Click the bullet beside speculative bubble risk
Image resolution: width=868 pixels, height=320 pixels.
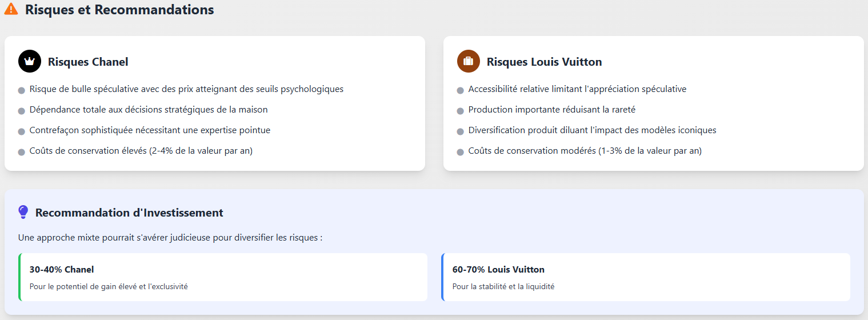(x=22, y=90)
